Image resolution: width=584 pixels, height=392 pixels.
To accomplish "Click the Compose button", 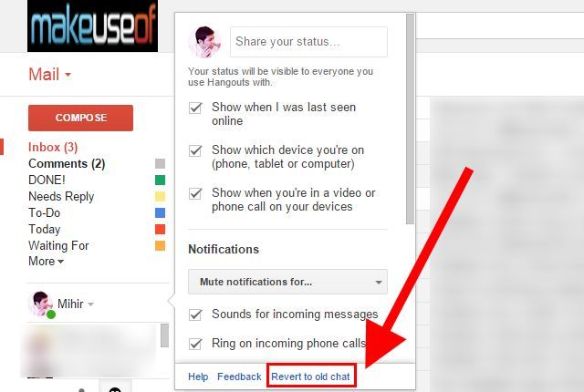I will click(80, 118).
